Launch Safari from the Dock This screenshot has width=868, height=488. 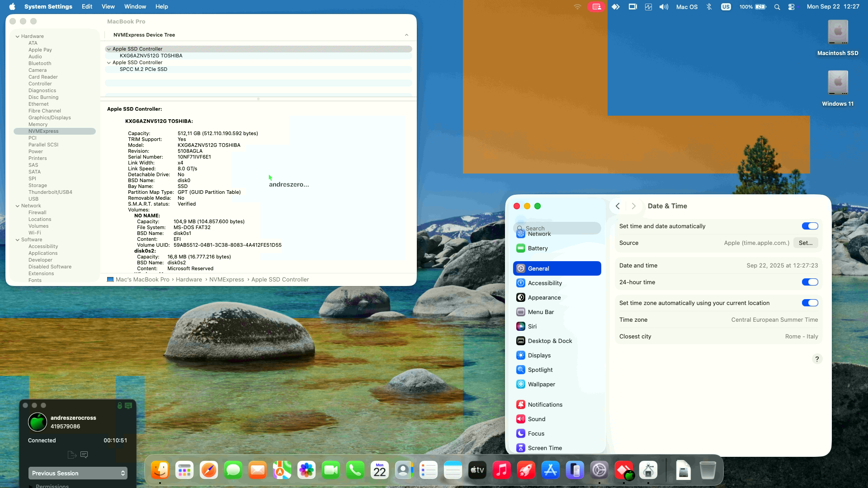point(209,470)
